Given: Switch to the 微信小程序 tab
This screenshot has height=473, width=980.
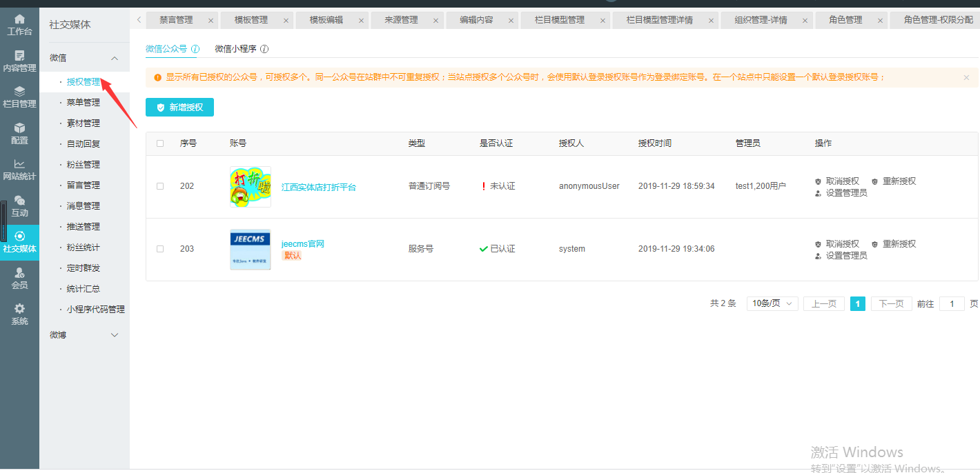Looking at the screenshot, I should coord(235,50).
